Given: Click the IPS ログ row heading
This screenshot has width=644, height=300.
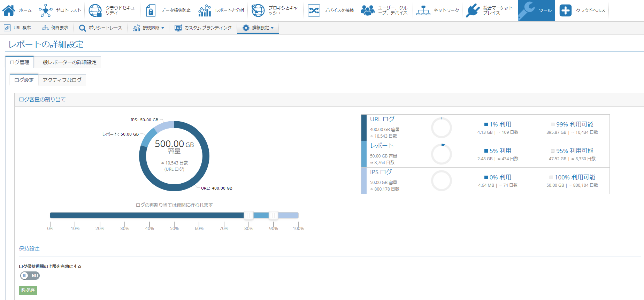Looking at the screenshot, I should click(381, 172).
